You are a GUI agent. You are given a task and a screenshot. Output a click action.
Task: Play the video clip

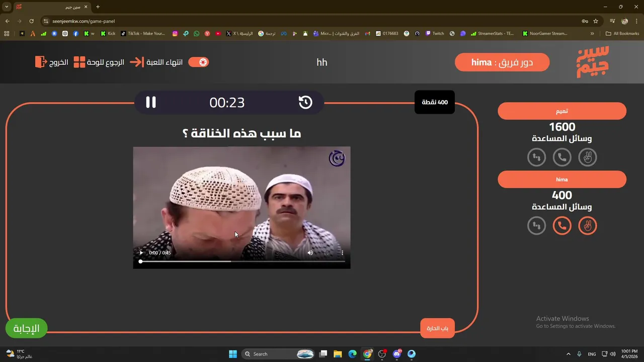(141, 253)
